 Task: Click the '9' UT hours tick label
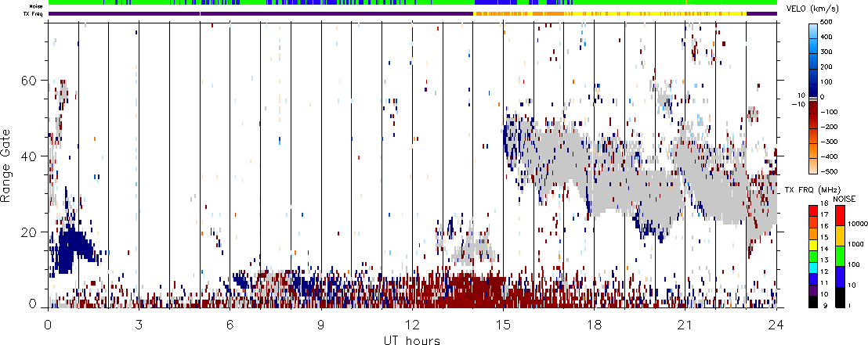[x=321, y=325]
